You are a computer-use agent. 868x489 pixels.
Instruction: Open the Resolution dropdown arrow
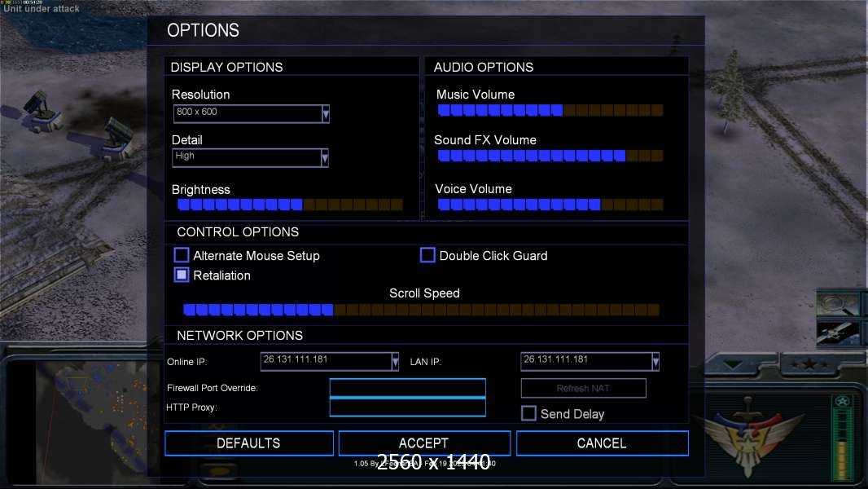point(326,114)
